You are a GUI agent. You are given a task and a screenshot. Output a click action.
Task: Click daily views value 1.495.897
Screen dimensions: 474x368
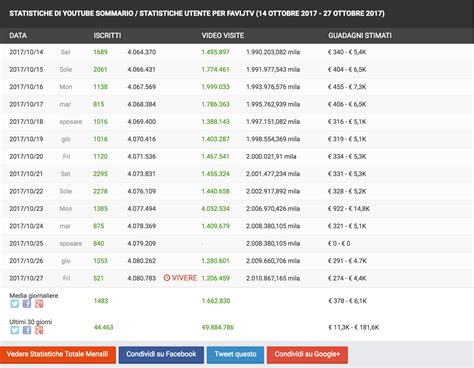tap(215, 52)
